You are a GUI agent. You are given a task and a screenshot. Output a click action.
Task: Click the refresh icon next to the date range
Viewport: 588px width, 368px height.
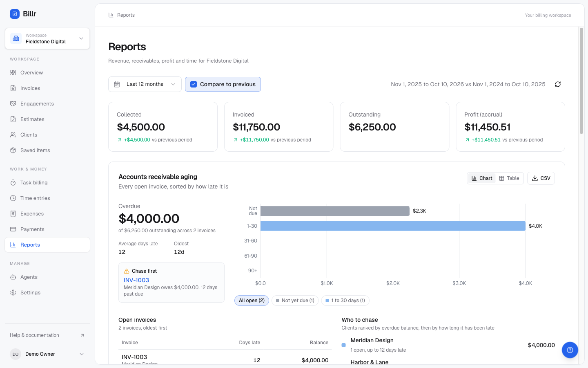[558, 84]
